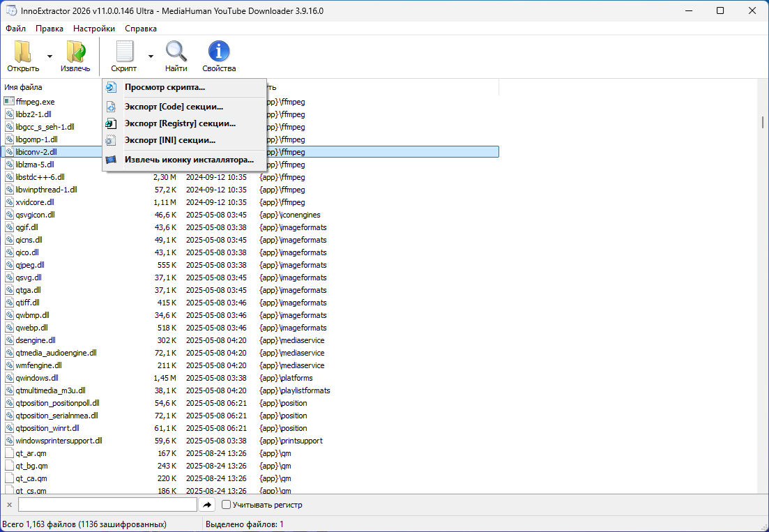Select the qtiff.dll file name
The image size is (769, 532).
(27, 303)
